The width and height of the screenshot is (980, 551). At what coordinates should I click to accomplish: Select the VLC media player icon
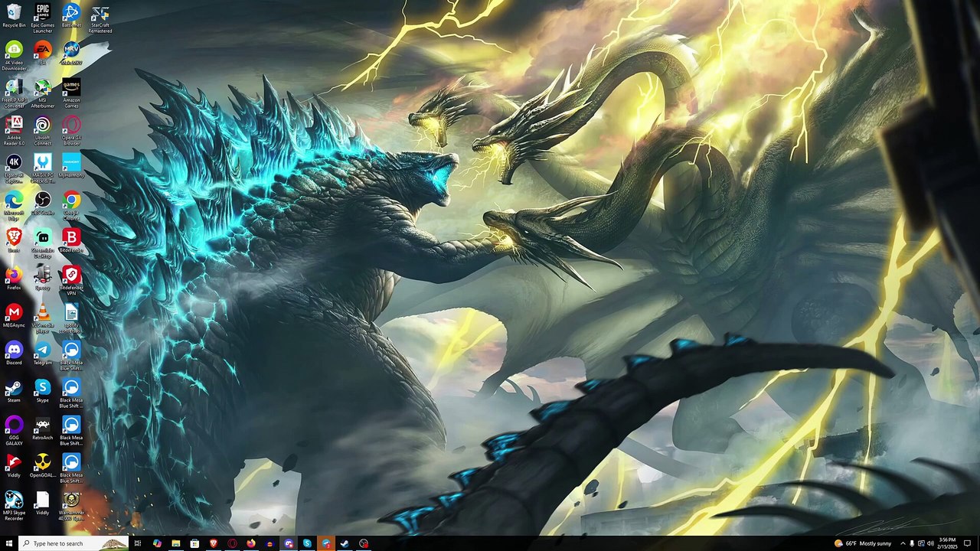coord(43,318)
